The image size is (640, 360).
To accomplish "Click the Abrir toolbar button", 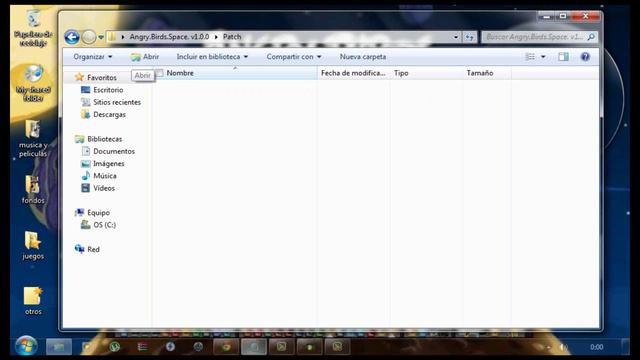I will coord(145,57).
